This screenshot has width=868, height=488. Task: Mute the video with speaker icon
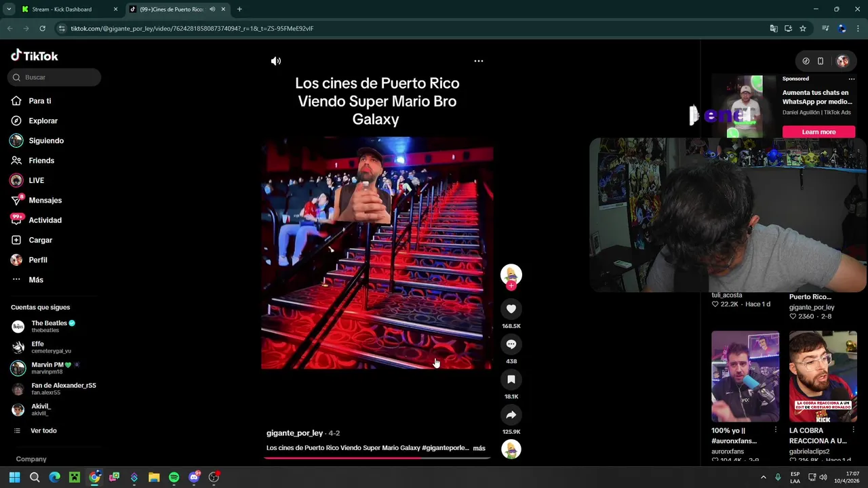click(276, 61)
